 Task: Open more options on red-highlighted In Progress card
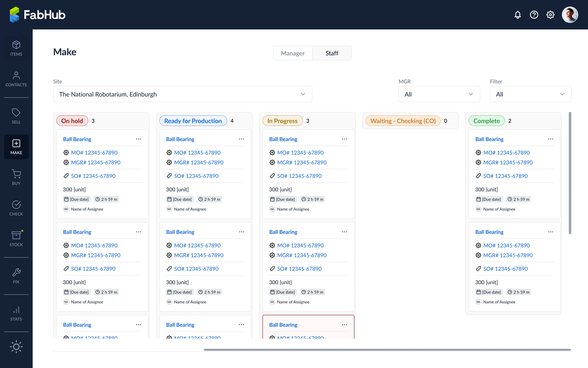tap(345, 325)
